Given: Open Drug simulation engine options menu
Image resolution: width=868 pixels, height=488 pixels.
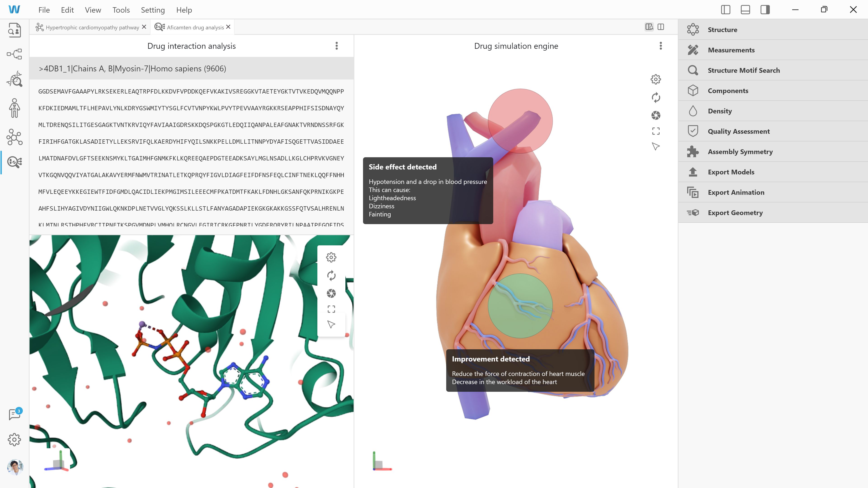Looking at the screenshot, I should click(660, 46).
